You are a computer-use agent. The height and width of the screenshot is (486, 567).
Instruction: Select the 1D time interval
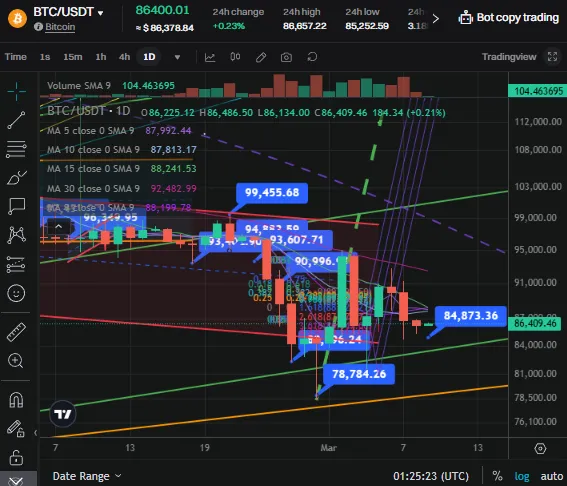pos(149,57)
